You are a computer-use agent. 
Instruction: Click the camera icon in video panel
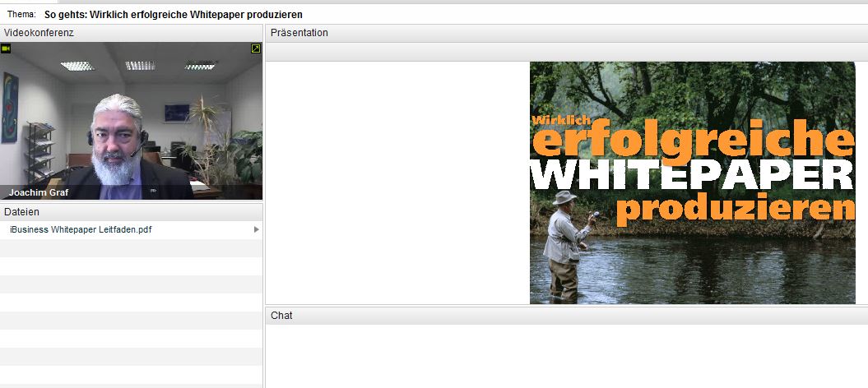[6, 48]
